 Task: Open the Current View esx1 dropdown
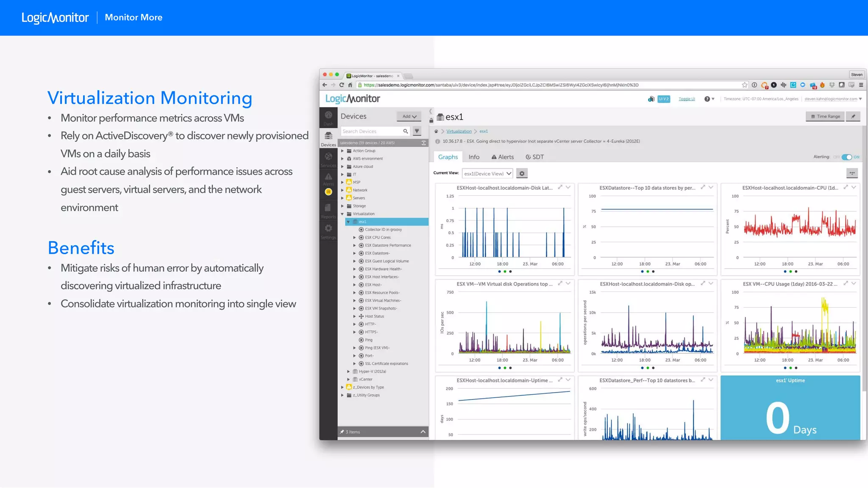487,174
